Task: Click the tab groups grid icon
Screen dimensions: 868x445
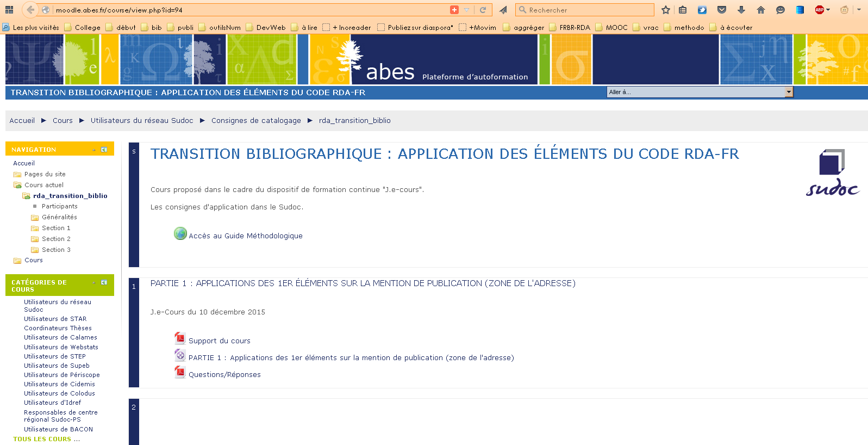Action: 9,10
